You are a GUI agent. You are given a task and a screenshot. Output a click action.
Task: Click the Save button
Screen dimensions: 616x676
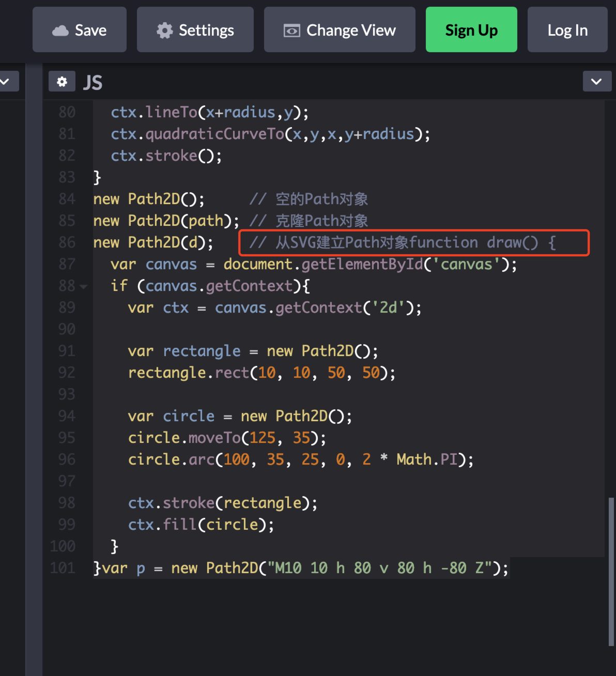[x=80, y=29]
